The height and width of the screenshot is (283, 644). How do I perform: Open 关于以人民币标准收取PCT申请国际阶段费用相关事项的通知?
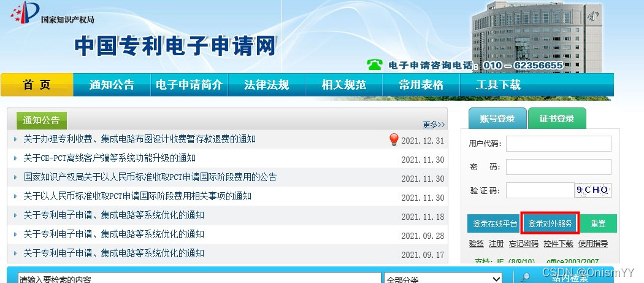click(137, 196)
